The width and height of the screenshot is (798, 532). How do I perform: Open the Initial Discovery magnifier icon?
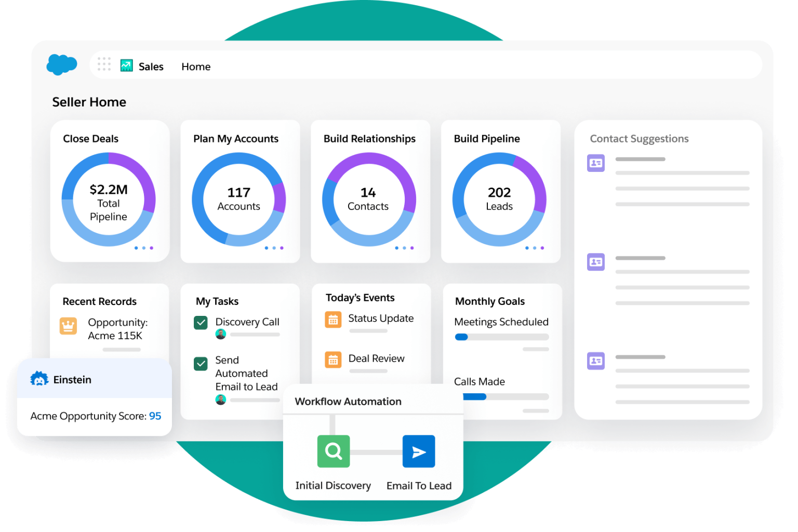pos(334,451)
